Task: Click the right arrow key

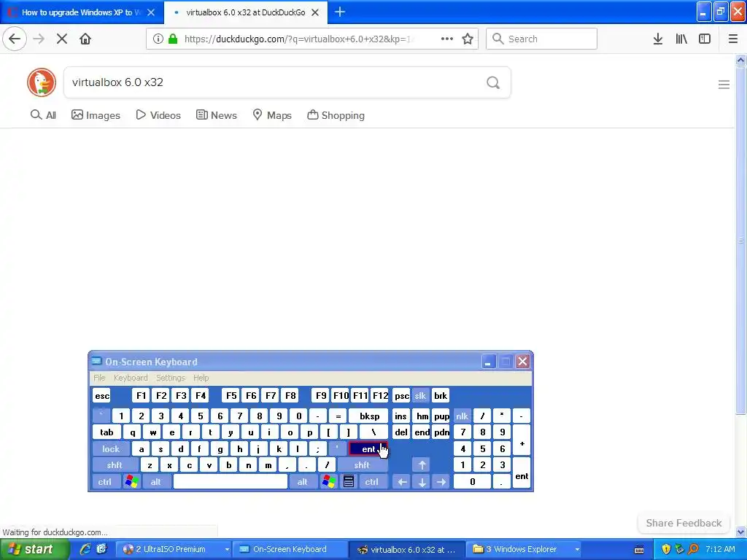Action: click(441, 481)
